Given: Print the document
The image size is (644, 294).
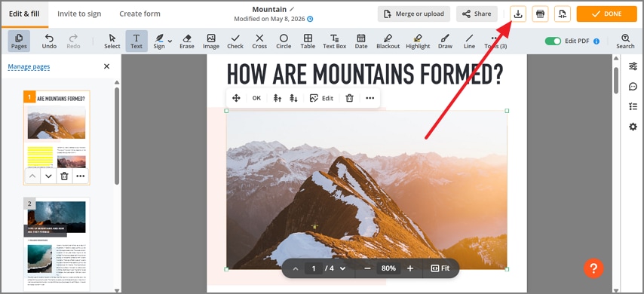Looking at the screenshot, I should (541, 14).
